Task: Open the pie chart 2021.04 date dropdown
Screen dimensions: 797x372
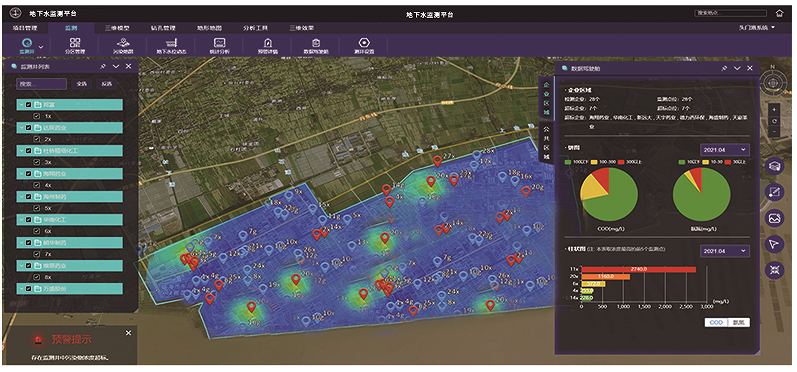Action: [724, 149]
